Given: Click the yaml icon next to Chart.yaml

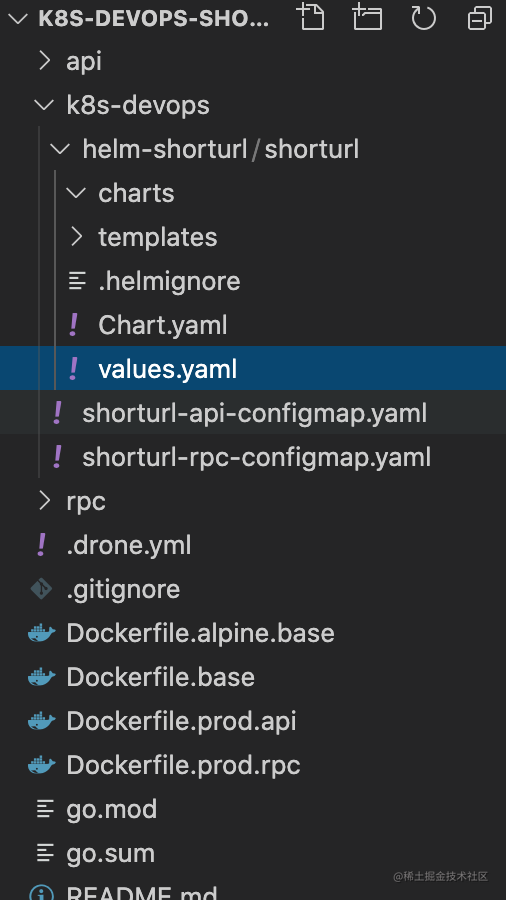Looking at the screenshot, I should point(73,325).
